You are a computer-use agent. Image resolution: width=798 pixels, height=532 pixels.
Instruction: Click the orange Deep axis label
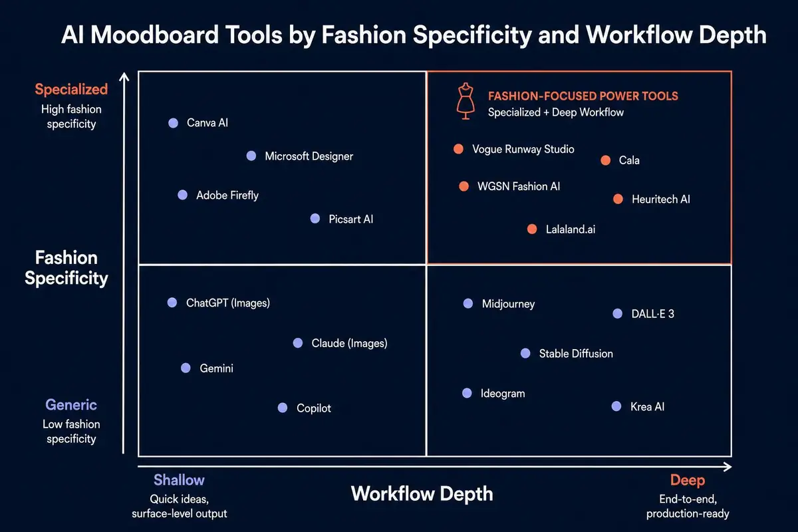click(687, 481)
